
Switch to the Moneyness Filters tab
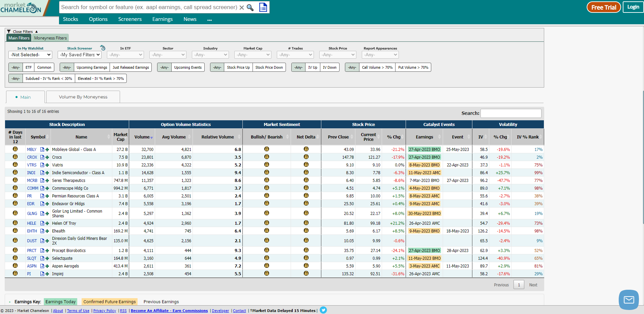click(x=50, y=38)
